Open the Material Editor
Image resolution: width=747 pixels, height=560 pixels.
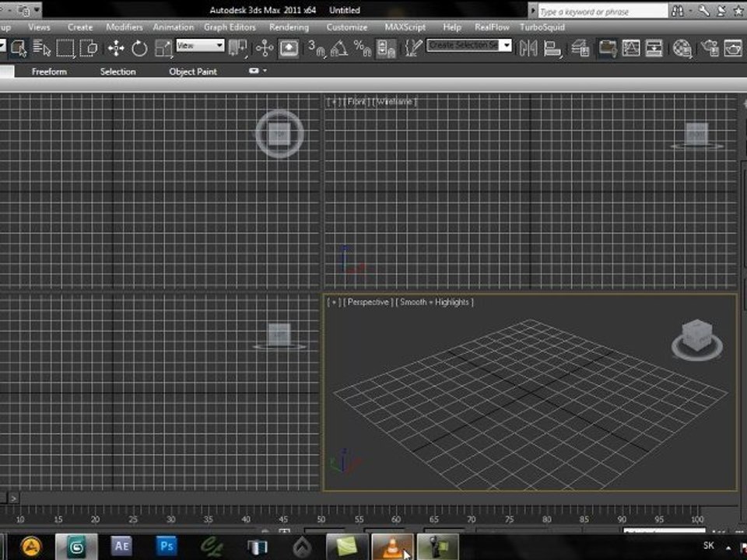click(682, 48)
